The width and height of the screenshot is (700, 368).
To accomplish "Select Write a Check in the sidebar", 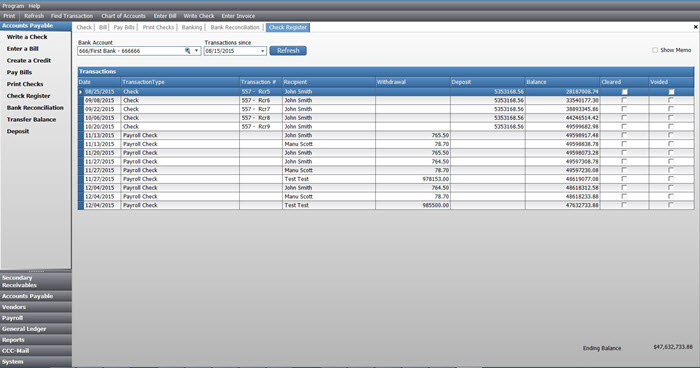I will [x=27, y=37].
